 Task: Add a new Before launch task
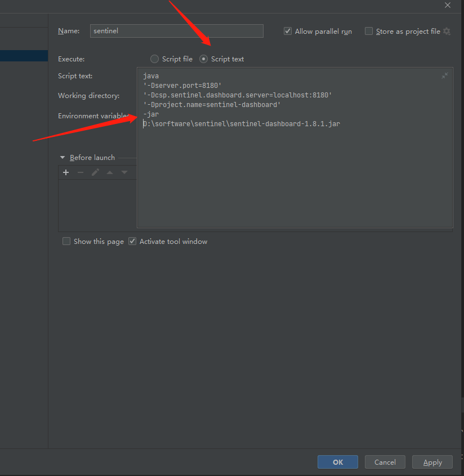[66, 172]
